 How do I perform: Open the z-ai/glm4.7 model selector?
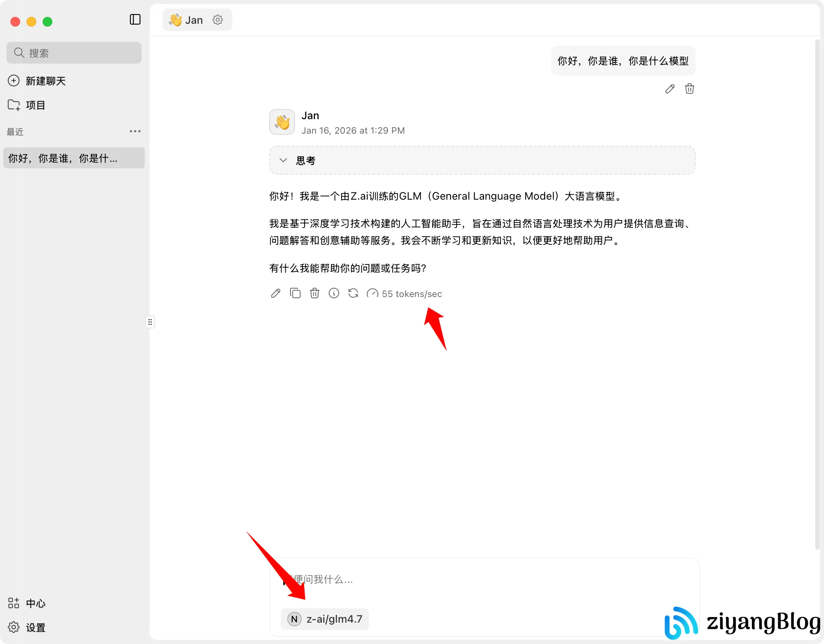pyautogui.click(x=324, y=619)
